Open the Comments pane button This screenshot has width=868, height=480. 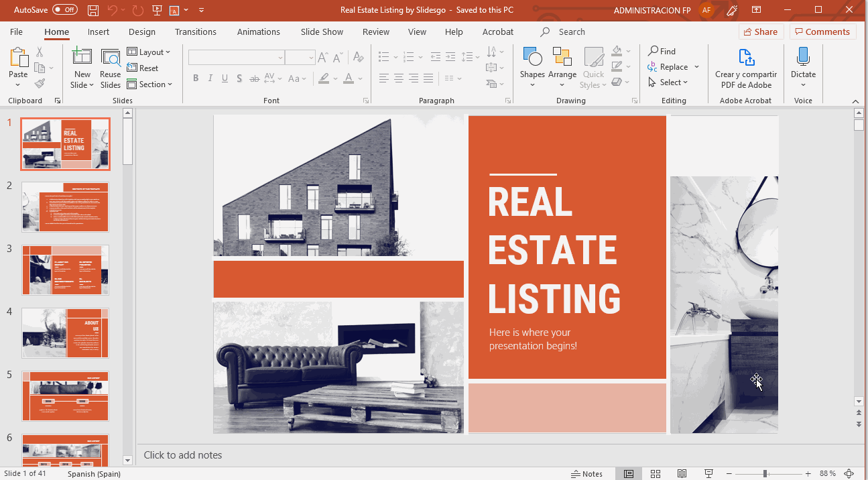[x=822, y=32]
